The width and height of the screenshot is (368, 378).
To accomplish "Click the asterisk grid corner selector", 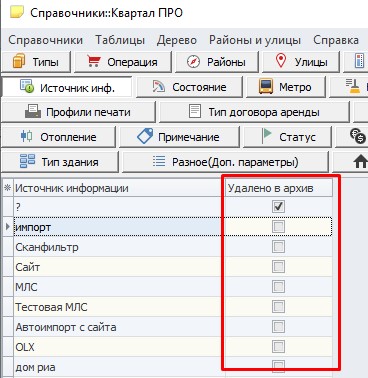I will (x=7, y=188).
